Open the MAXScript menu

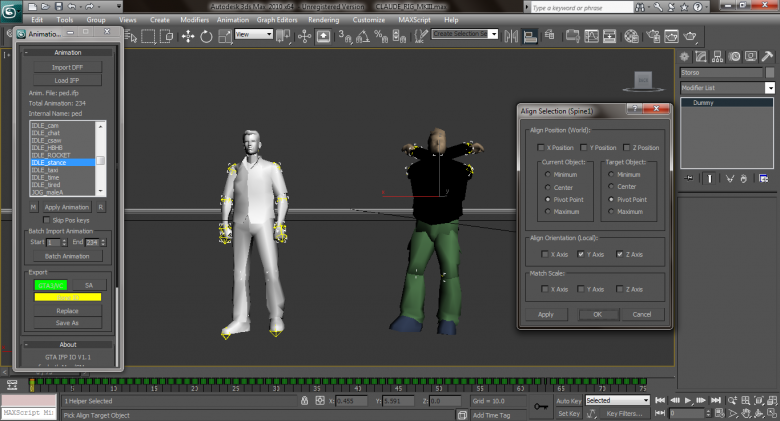(414, 20)
